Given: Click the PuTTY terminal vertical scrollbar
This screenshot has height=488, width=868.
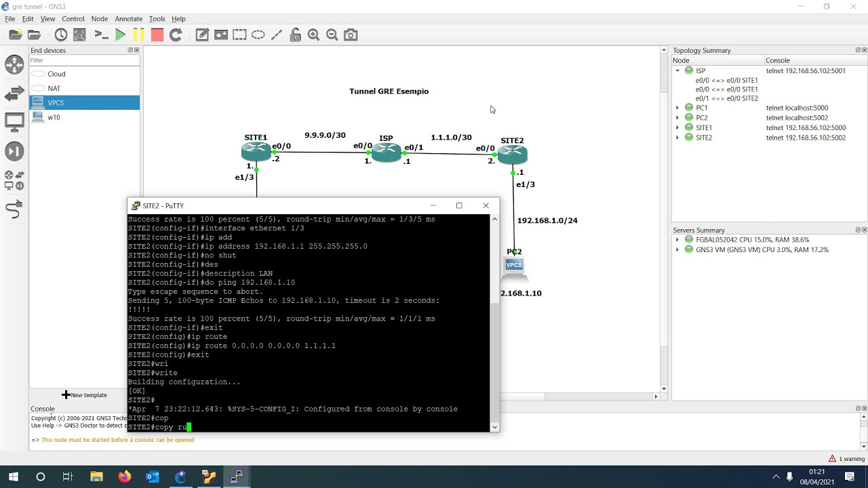Looking at the screenshot, I should (x=494, y=323).
